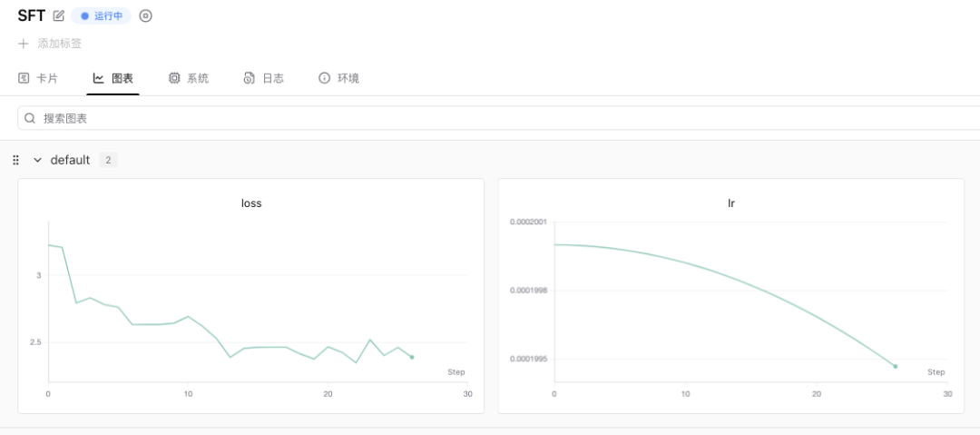980x435 pixels.
Task: Click the stop circle icon next to 运行中
Action: [145, 15]
